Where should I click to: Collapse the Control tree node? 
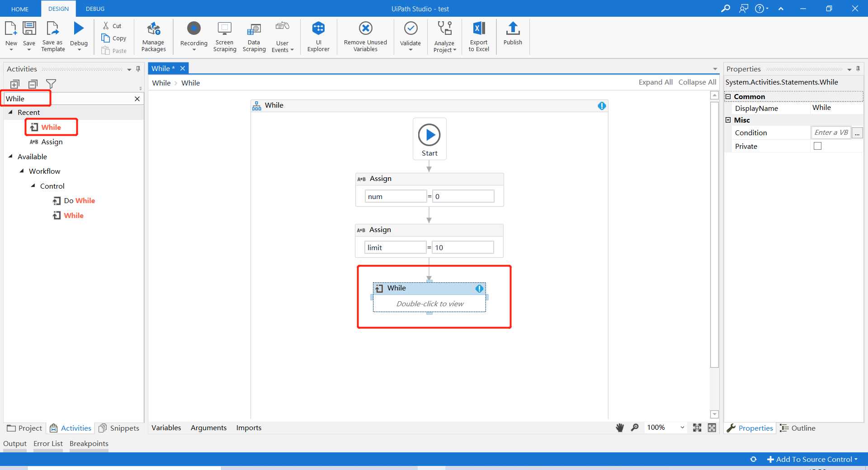(33, 186)
